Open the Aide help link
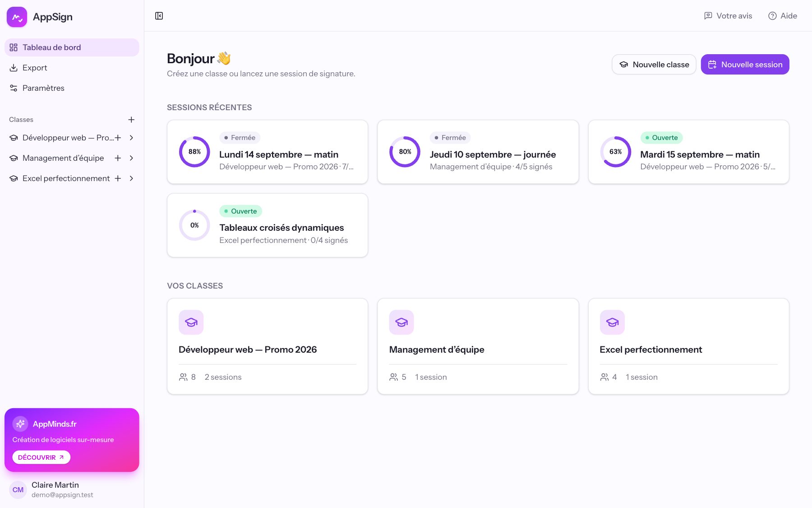 783,16
